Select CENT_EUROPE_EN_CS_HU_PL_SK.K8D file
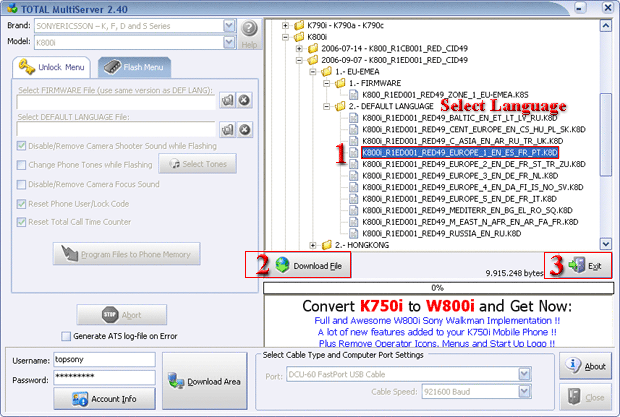The image size is (620, 417). pyautogui.click(x=474, y=129)
